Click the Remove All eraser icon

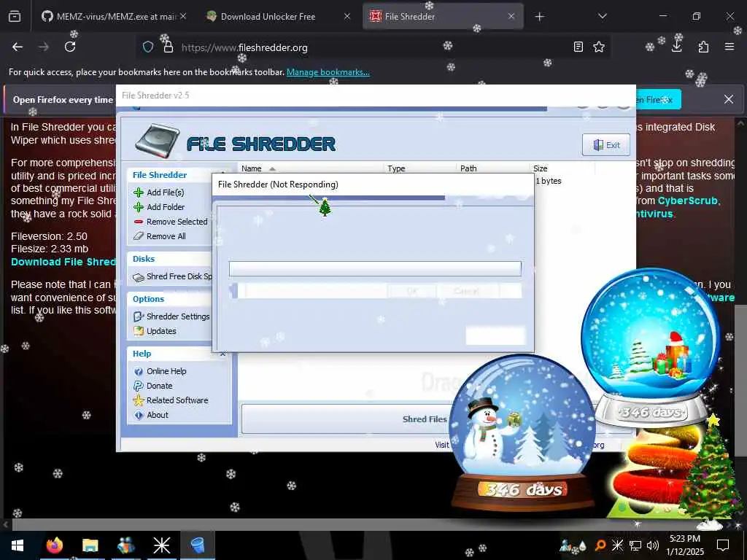pos(139,236)
